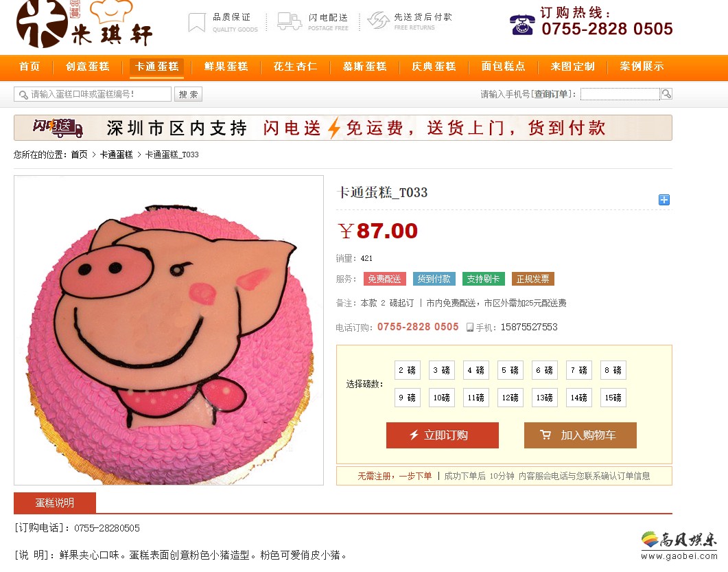Click the order lookup magnifier icon
Screen dimensions: 728x572
click(x=666, y=94)
